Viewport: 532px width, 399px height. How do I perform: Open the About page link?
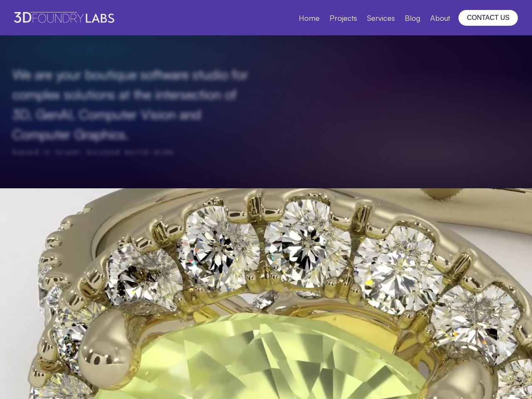[x=440, y=18]
